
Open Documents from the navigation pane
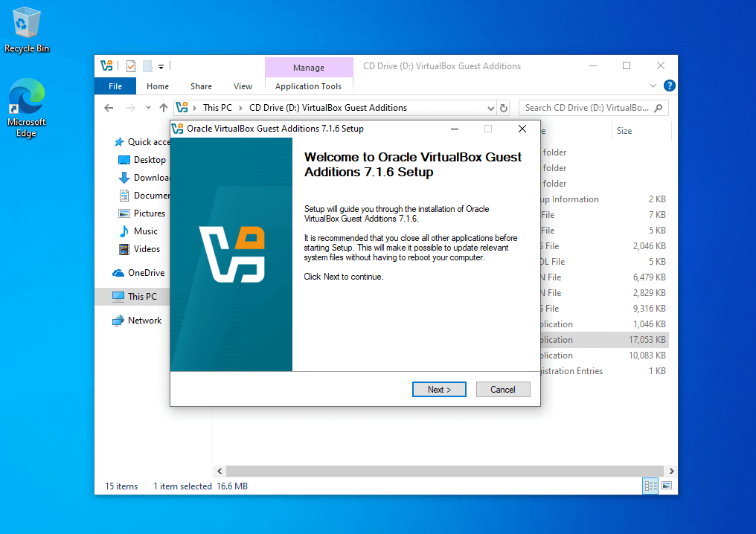point(144,196)
